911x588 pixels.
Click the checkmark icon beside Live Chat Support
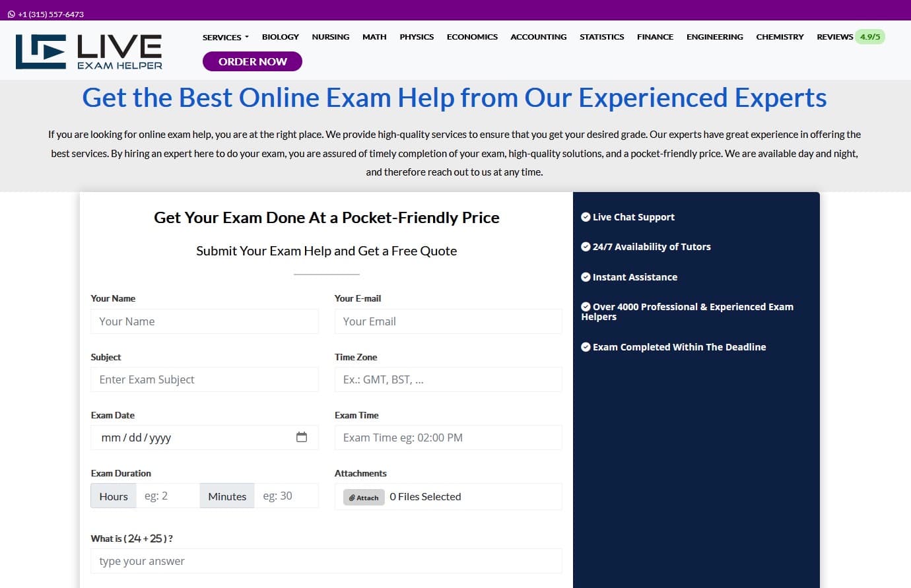tap(586, 216)
